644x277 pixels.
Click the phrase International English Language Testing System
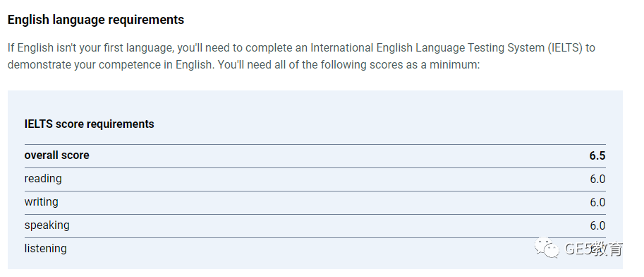[427, 48]
